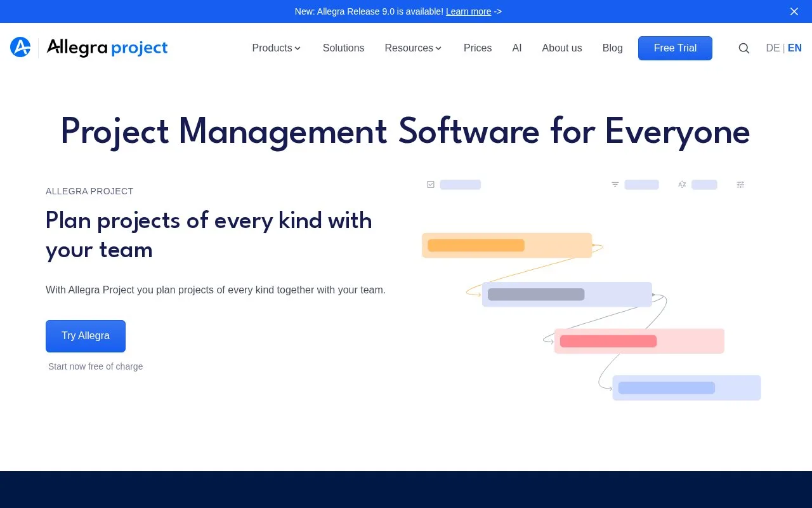Follow the Learn more link in the banner
The image size is (812, 508).
click(468, 11)
